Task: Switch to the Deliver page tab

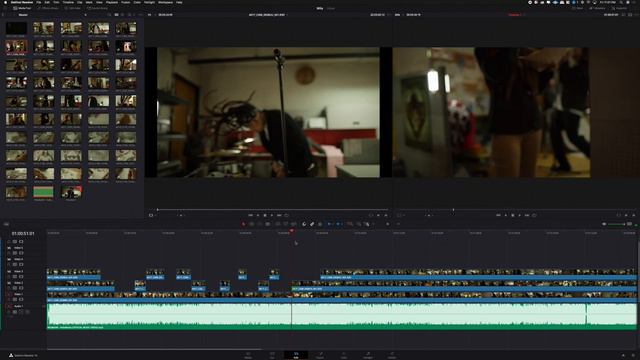Action: click(391, 355)
